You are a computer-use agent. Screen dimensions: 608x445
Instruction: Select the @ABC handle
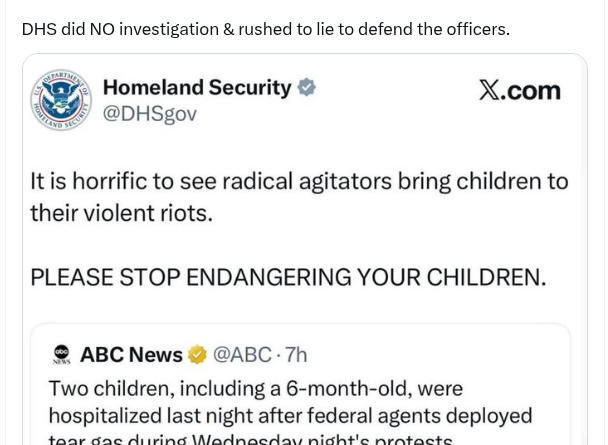(242, 355)
